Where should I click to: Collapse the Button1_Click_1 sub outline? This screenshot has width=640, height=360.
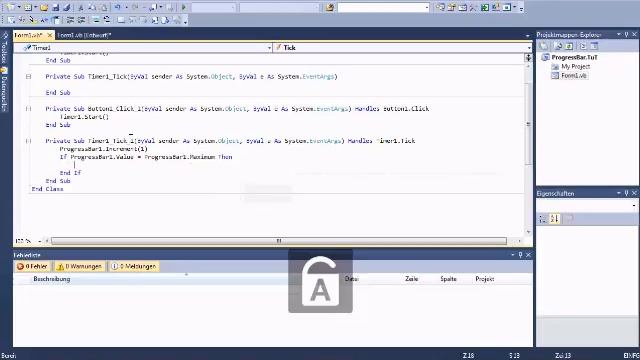(28, 109)
